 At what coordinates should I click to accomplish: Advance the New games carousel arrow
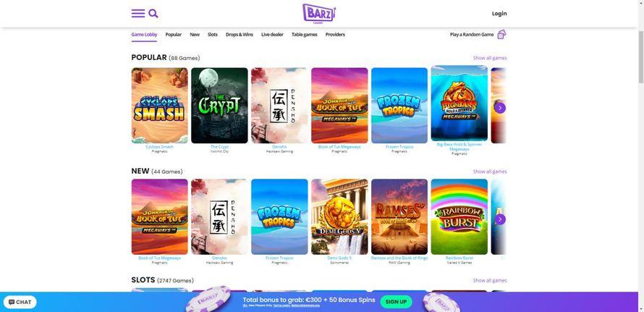point(500,219)
